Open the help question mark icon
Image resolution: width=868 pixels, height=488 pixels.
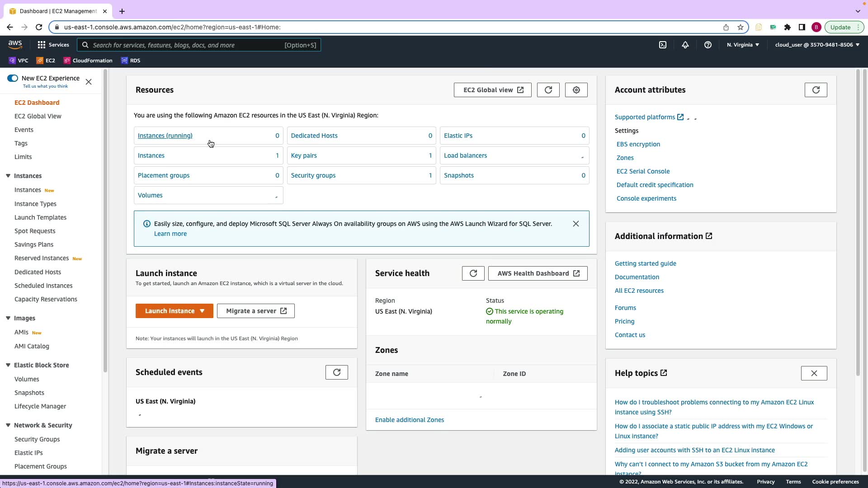[x=708, y=45]
